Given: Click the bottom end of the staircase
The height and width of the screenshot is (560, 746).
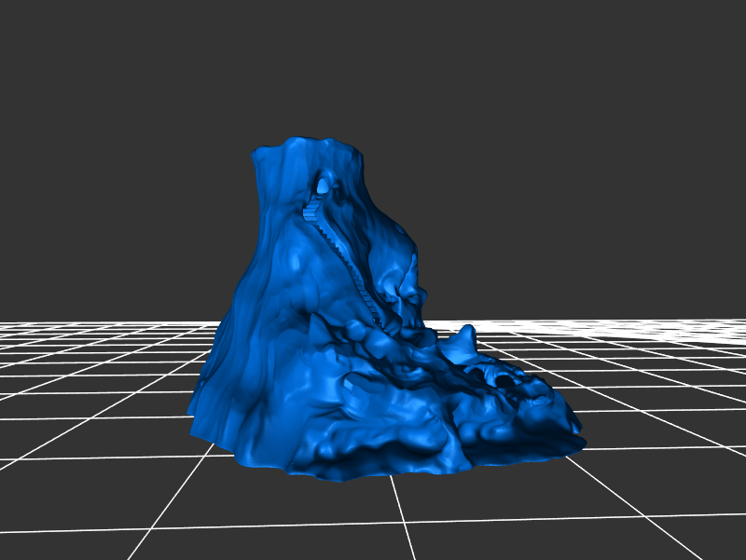Looking at the screenshot, I should pyautogui.click(x=378, y=320).
